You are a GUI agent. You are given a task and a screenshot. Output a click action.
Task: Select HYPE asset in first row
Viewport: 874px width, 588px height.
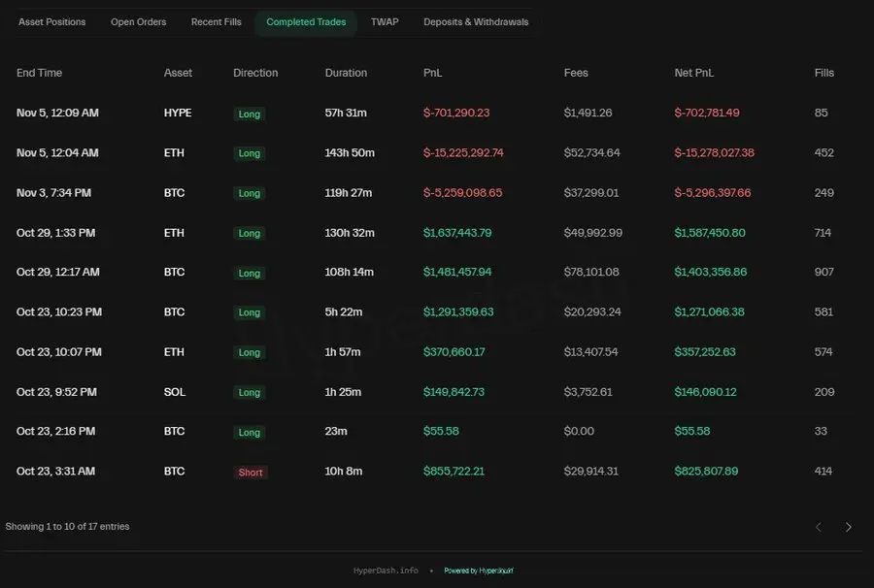pyautogui.click(x=178, y=113)
